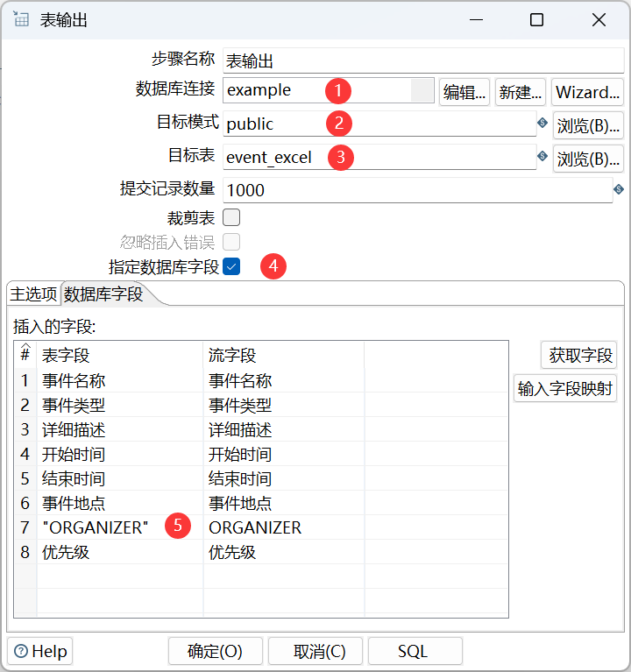The width and height of the screenshot is (631, 672).
Task: Select 流字段 cell 结束时间 in row 5
Action: pyautogui.click(x=284, y=478)
